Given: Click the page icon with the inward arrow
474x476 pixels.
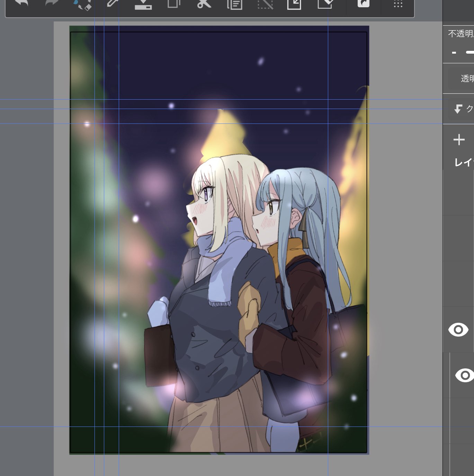Looking at the screenshot, I should (294, 4).
